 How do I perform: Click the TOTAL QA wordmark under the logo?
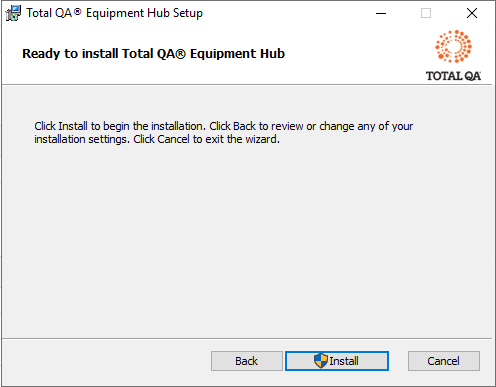coord(453,76)
